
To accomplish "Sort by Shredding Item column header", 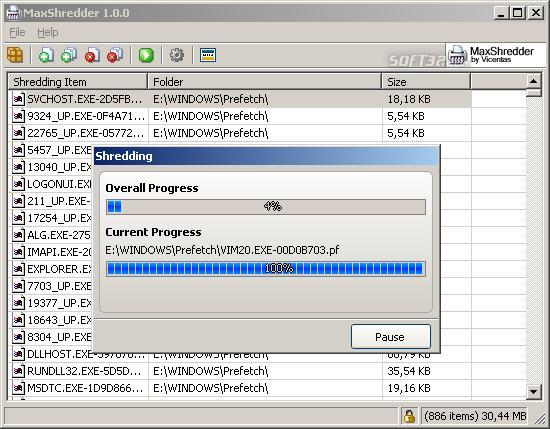I will tap(78, 82).
